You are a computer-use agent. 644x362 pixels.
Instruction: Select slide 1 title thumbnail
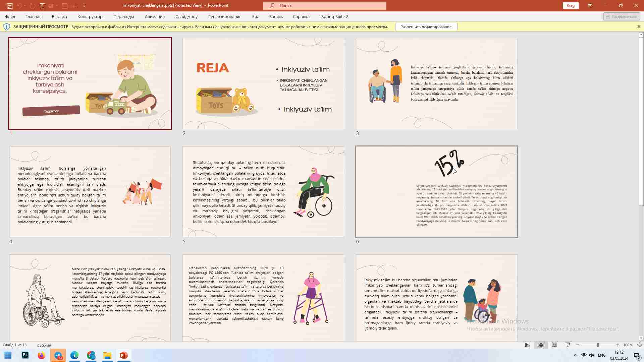click(x=90, y=83)
